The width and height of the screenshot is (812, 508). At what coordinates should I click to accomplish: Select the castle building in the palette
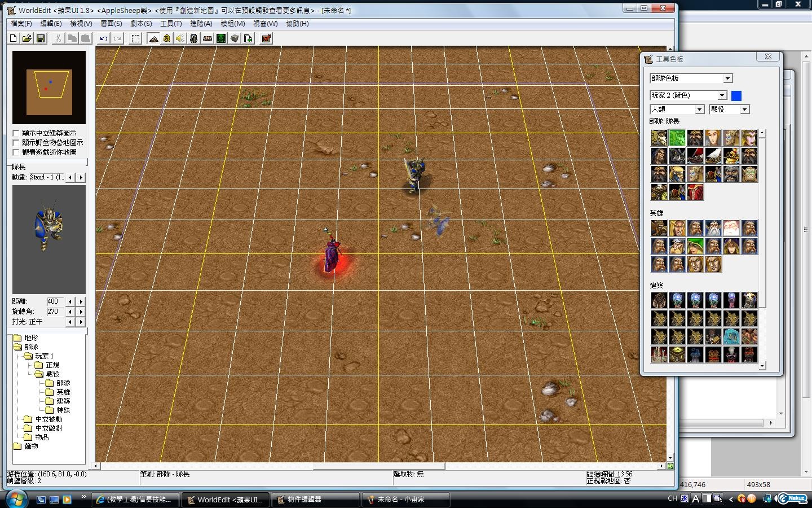coord(659,354)
